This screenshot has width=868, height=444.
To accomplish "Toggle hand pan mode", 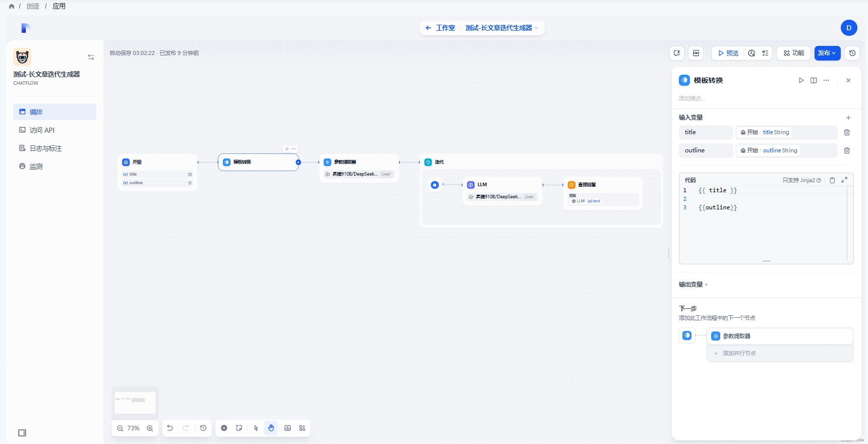I will 271,428.
